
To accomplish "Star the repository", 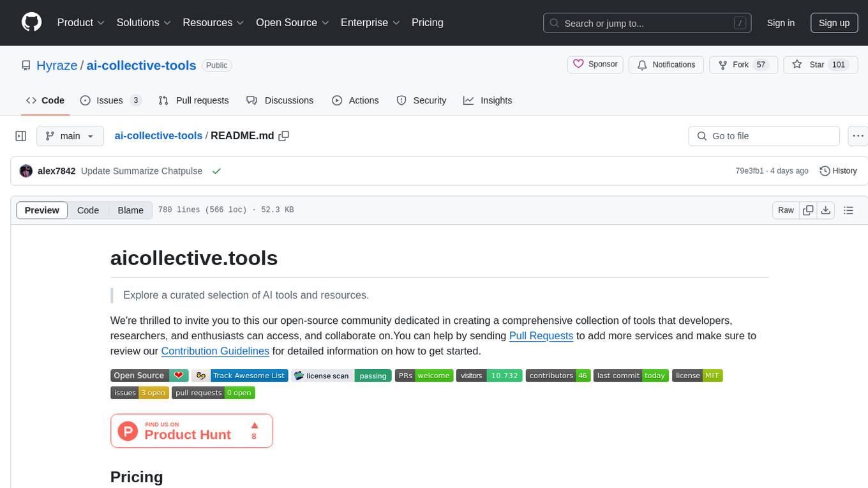I will (820, 65).
